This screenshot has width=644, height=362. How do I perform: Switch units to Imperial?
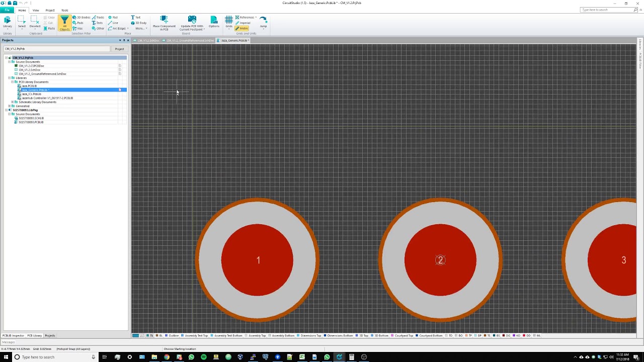coord(244,23)
